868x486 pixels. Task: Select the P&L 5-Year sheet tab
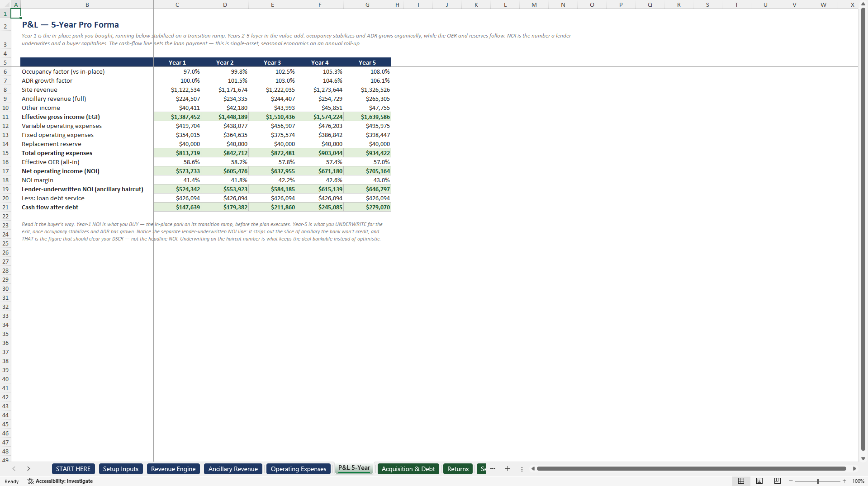[354, 468]
